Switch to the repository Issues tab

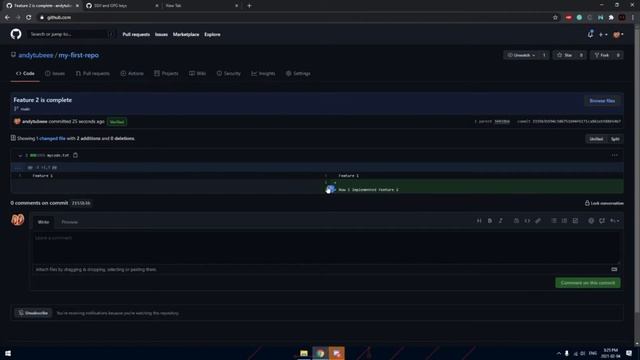point(55,73)
